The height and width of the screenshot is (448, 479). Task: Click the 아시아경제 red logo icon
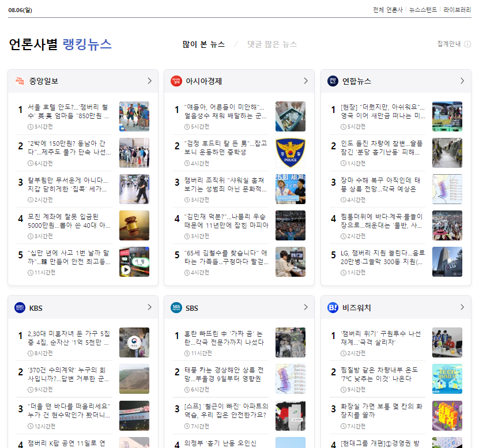pos(176,81)
